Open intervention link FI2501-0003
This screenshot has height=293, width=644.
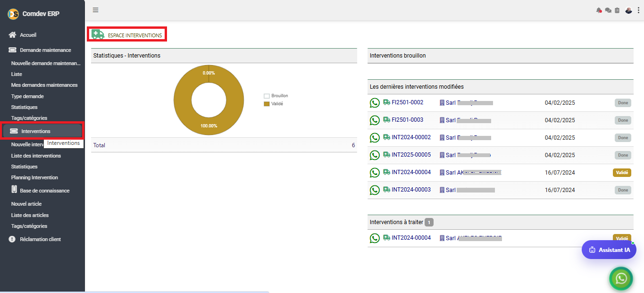point(408,120)
